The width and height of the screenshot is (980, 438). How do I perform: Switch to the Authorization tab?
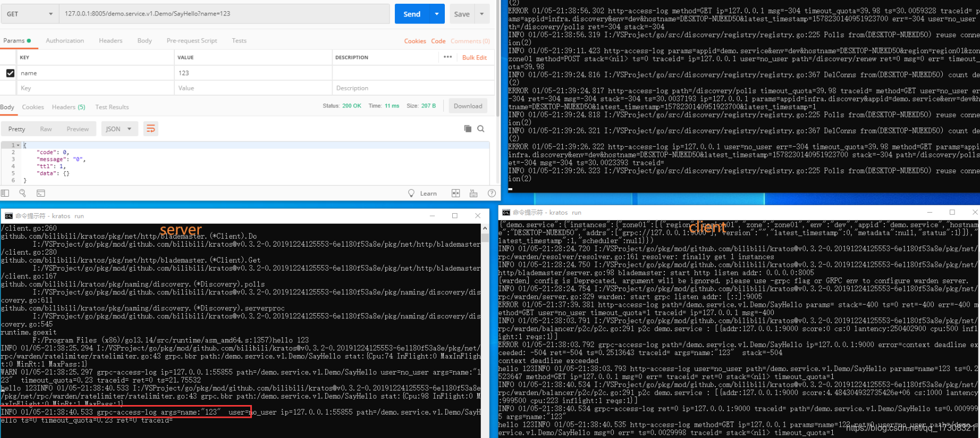65,40
